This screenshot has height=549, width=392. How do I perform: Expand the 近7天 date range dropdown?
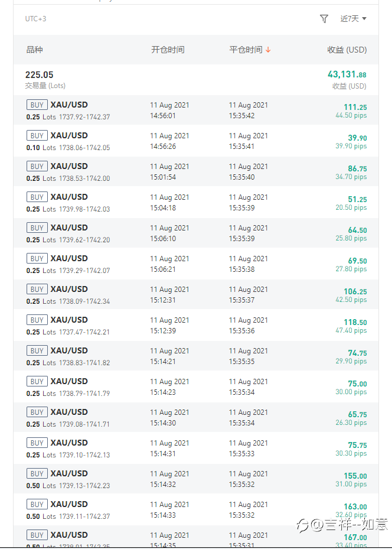click(353, 18)
